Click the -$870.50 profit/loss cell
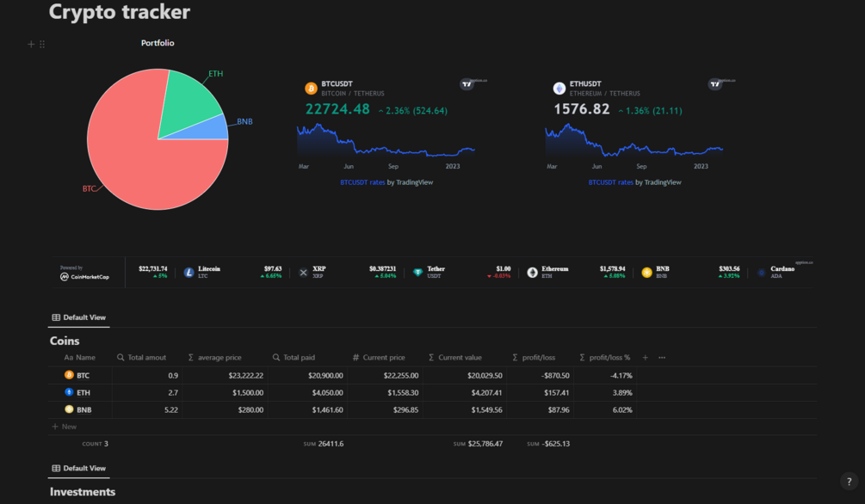The image size is (865, 504). (x=540, y=375)
